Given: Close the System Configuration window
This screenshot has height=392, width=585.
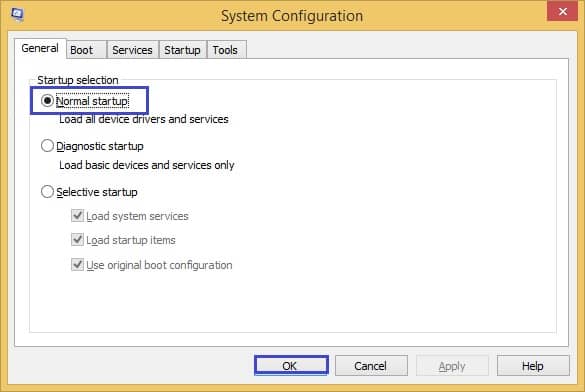Looking at the screenshot, I should coord(562,11).
